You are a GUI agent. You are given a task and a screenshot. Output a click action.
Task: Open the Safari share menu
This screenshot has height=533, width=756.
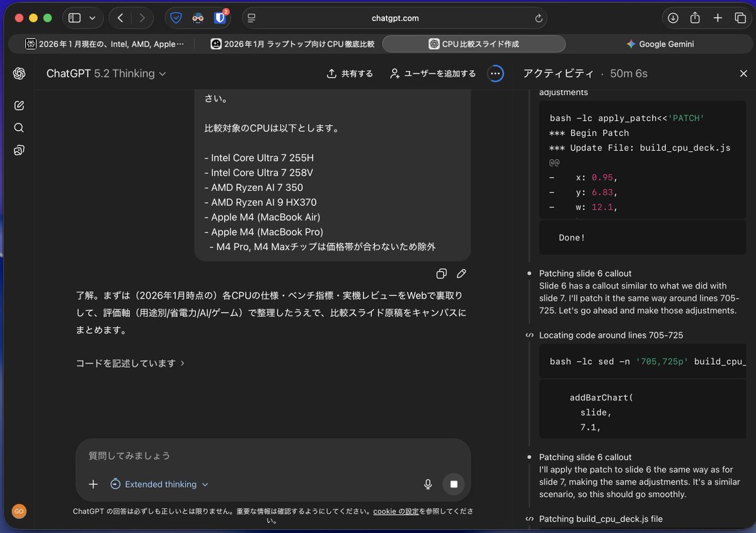click(695, 18)
